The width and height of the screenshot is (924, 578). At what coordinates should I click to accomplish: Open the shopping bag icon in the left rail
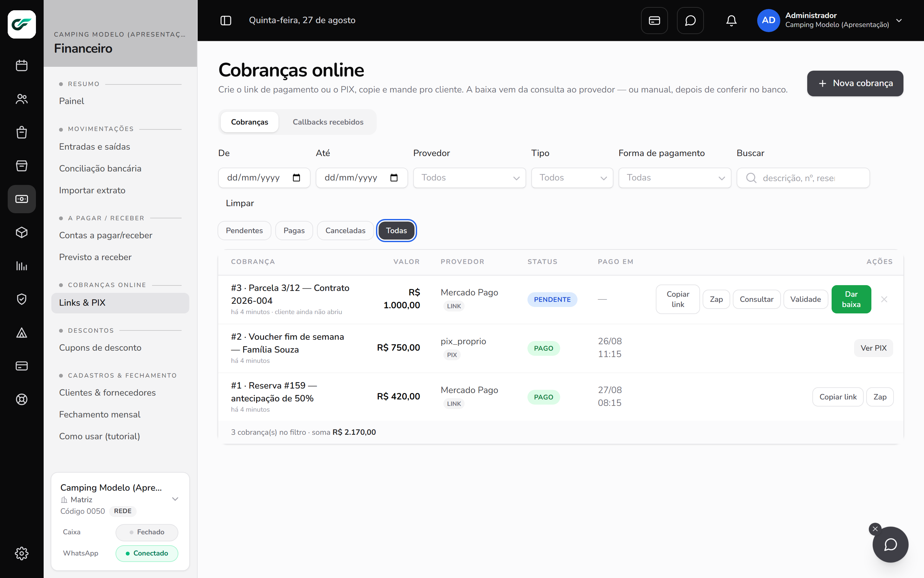(x=22, y=132)
